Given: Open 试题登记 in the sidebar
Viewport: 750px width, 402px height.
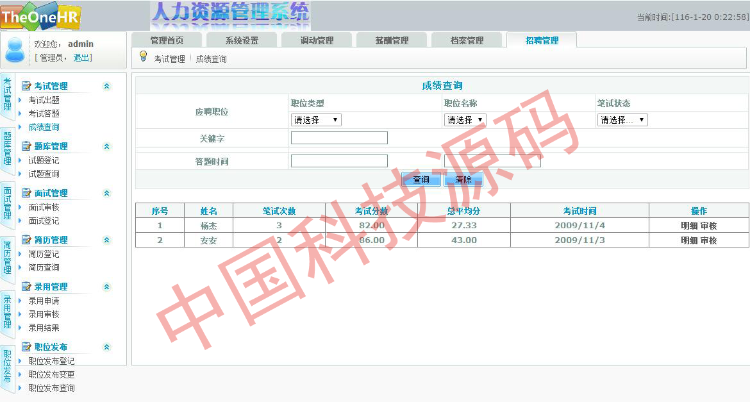Looking at the screenshot, I should click(44, 160).
